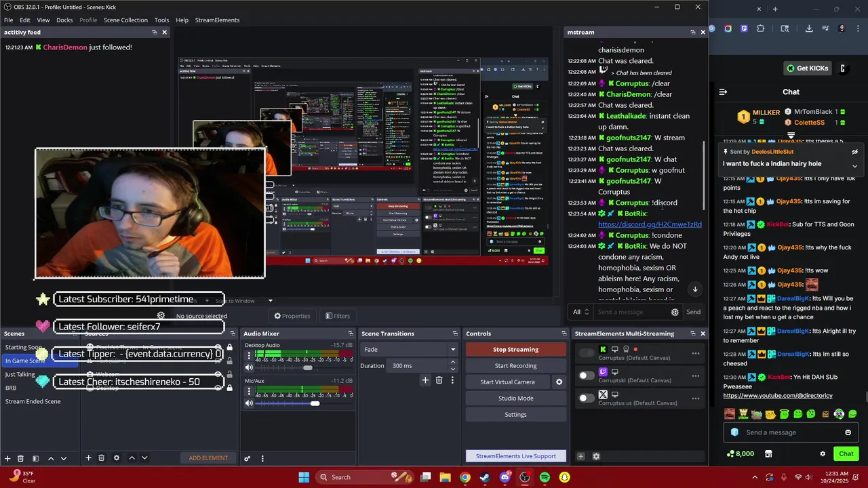This screenshot has width=868, height=488.
Task: Open File menu
Action: (9, 20)
